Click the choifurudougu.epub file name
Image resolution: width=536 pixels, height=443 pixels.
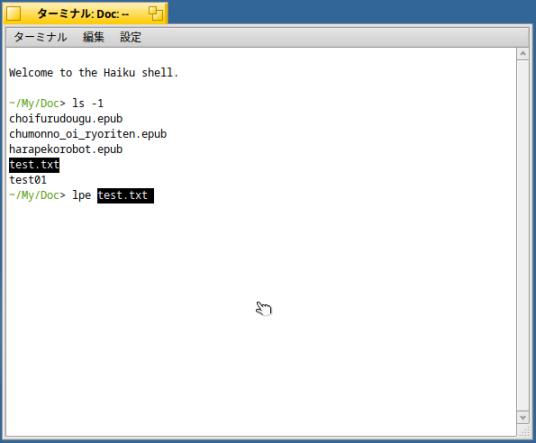pyautogui.click(x=66, y=119)
